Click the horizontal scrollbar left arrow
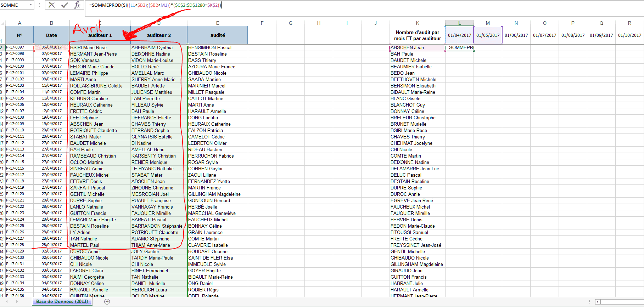 coord(598,302)
